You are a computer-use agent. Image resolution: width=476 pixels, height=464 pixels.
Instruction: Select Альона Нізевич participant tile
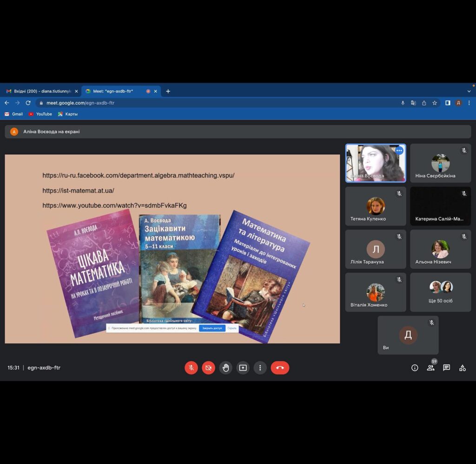click(441, 249)
